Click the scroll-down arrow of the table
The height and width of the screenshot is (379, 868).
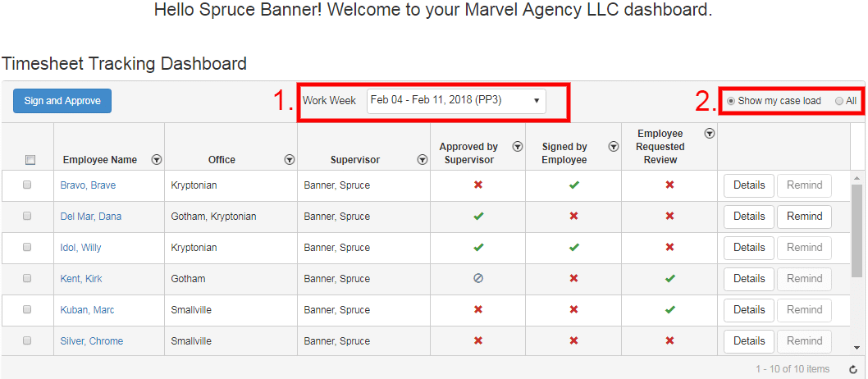(857, 348)
